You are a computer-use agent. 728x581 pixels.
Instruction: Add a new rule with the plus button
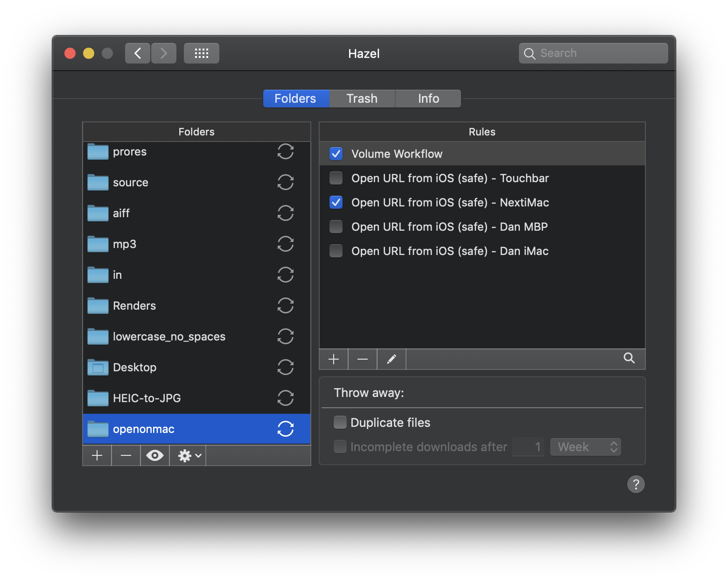coord(334,359)
